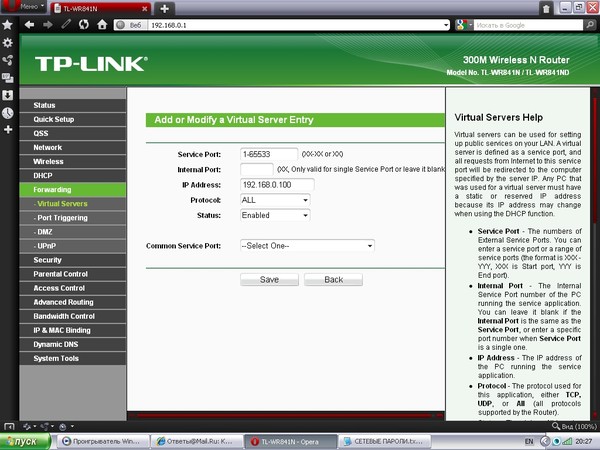Open the Opera bookmarks star panel
This screenshot has width=600, height=450.
[7, 25]
